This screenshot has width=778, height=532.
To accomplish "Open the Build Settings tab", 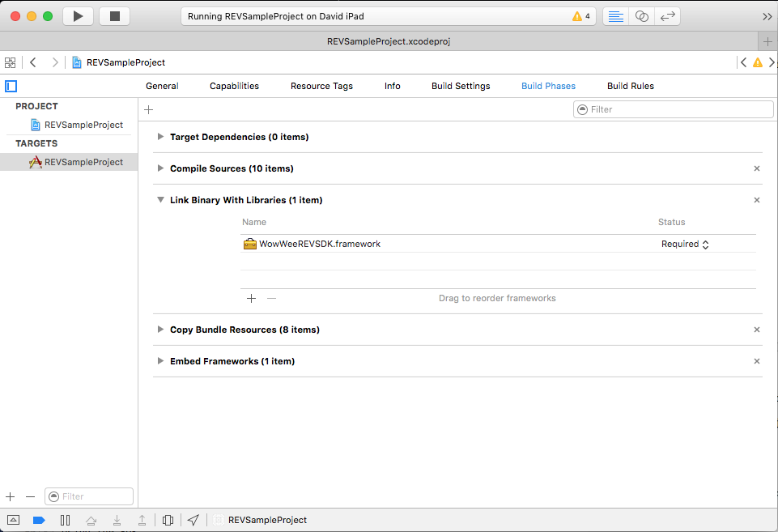I will point(461,86).
